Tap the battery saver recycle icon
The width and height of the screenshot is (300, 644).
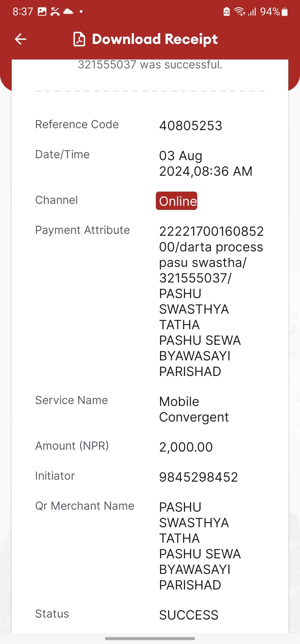tap(227, 12)
